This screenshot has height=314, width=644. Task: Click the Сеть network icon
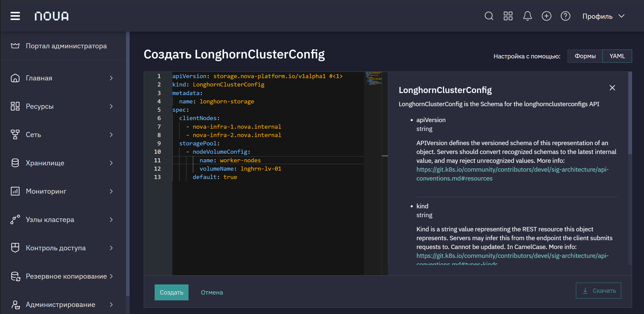coord(15,134)
